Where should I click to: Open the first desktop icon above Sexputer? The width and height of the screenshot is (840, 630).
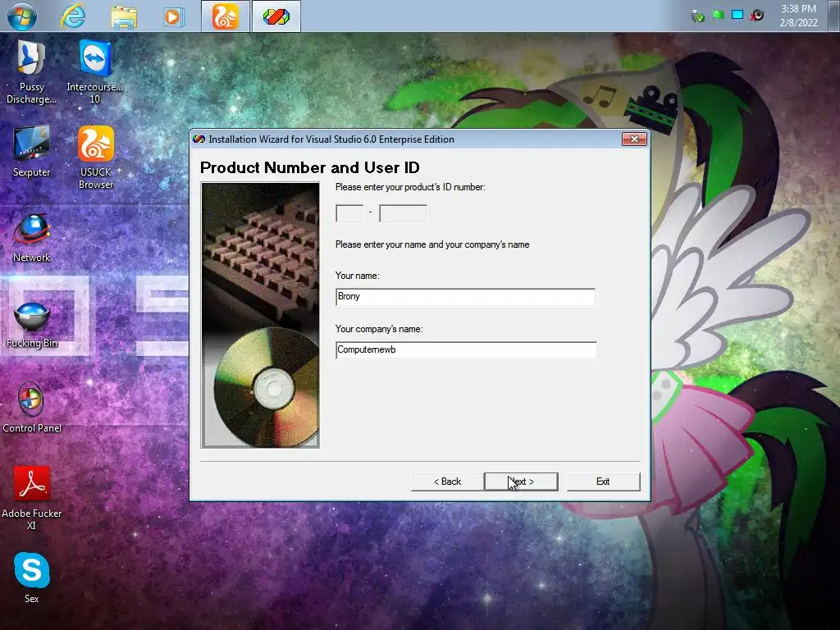click(31, 72)
